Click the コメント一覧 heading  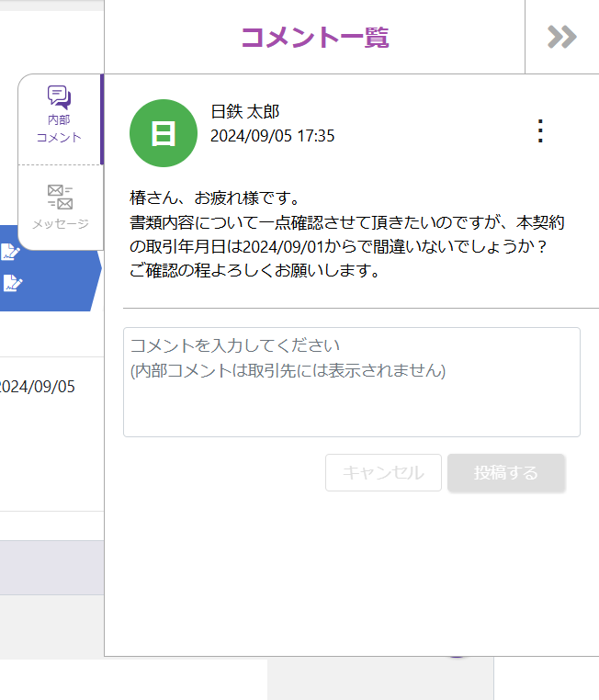pyautogui.click(x=315, y=37)
